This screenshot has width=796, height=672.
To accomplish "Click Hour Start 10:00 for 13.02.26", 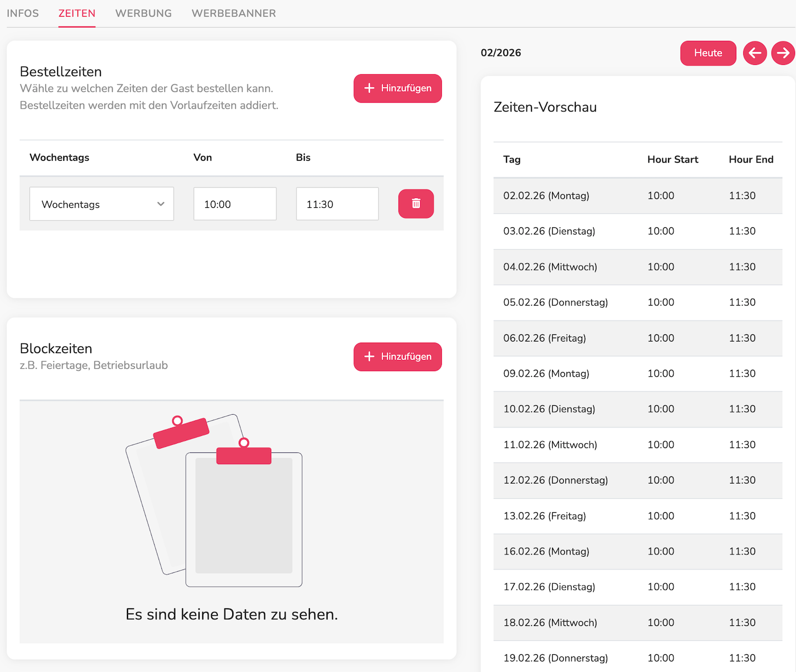I will pos(661,516).
